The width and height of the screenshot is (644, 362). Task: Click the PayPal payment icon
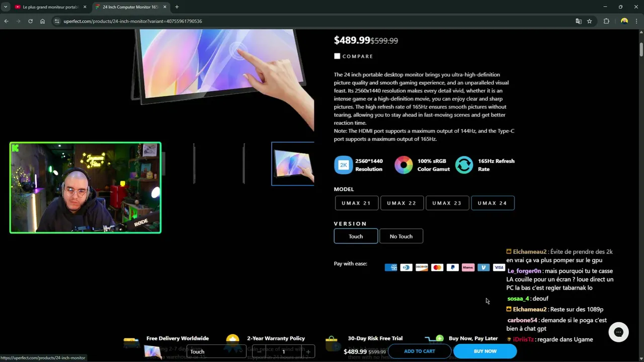453,267
